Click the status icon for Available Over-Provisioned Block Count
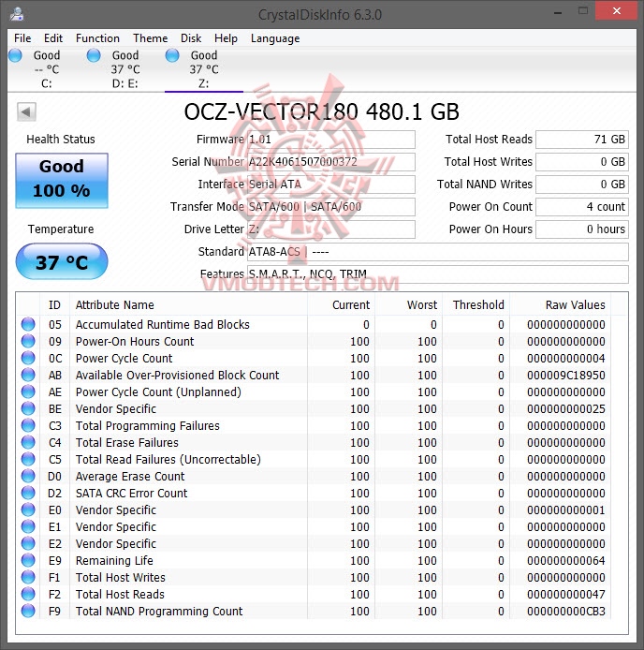Image resolution: width=644 pixels, height=650 pixels. (28, 375)
